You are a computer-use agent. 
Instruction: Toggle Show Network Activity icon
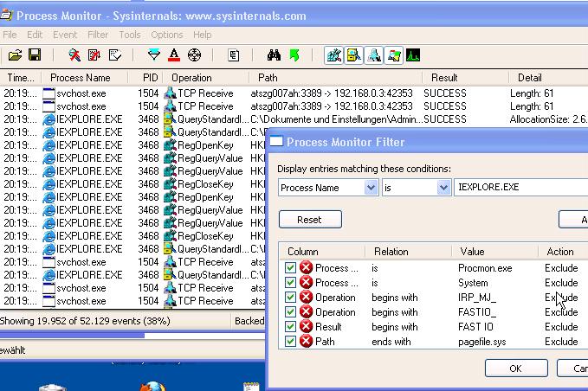coord(373,55)
